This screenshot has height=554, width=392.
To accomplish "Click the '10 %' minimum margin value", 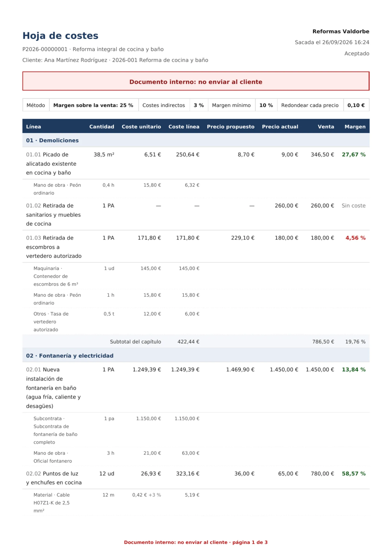I will click(266, 105).
